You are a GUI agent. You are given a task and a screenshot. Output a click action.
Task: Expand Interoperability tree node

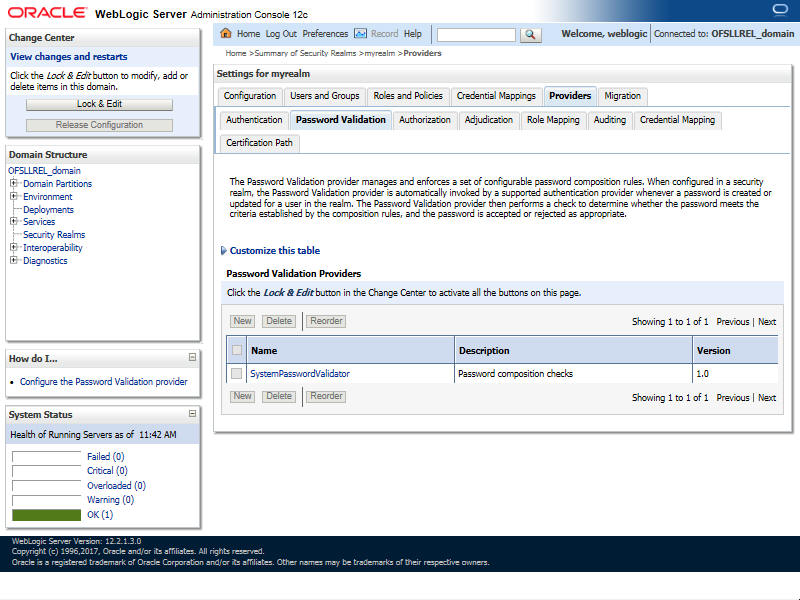tap(14, 247)
